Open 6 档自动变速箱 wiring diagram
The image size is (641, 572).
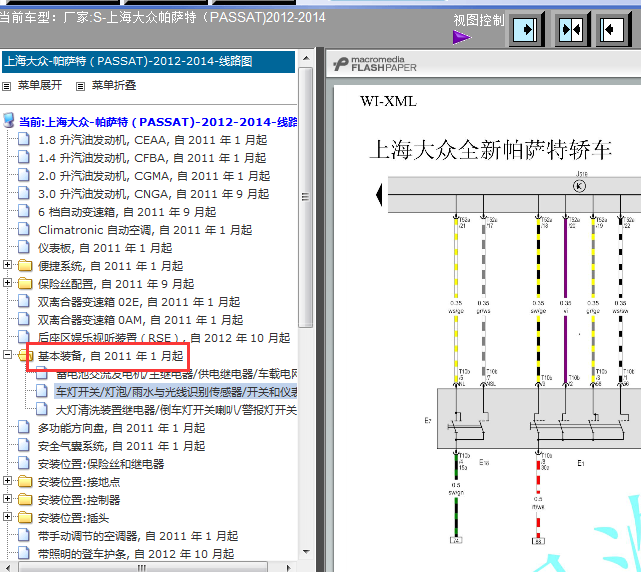pyautogui.click(x=127, y=212)
